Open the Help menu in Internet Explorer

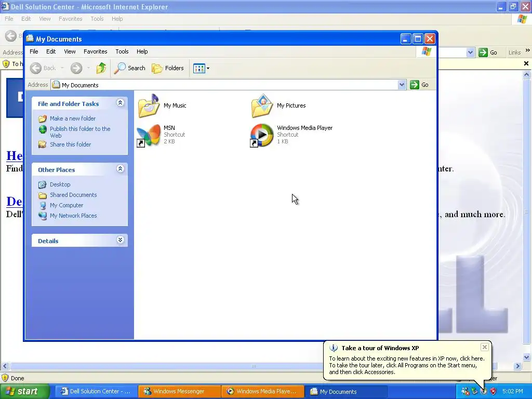pyautogui.click(x=117, y=19)
